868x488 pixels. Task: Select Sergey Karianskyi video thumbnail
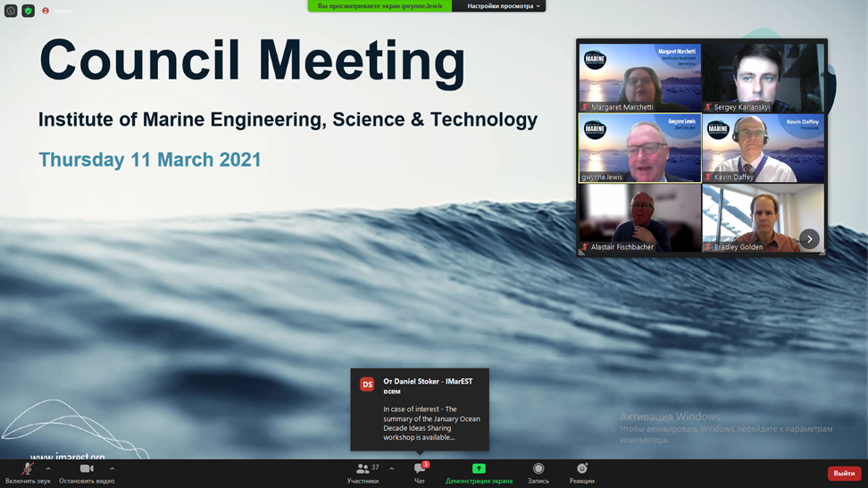[x=764, y=78]
